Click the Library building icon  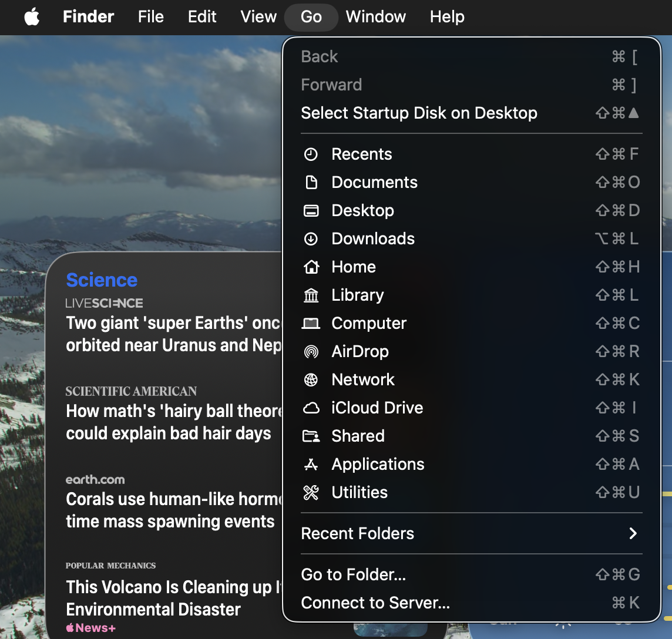click(311, 295)
